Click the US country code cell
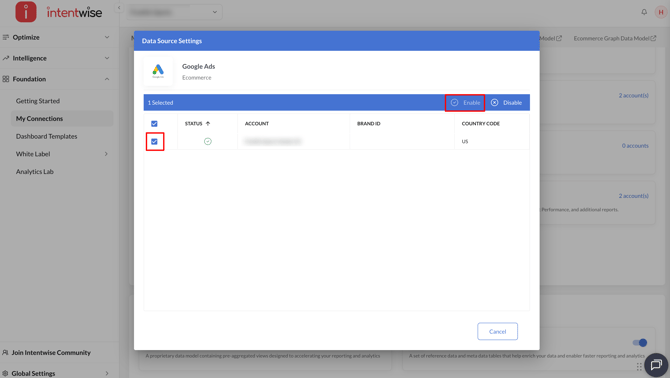The image size is (670, 378). tap(465, 142)
